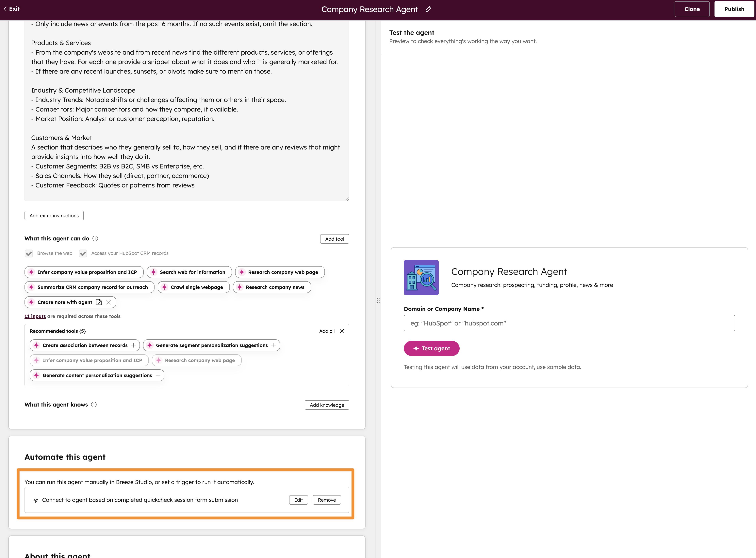Click the Domain or Company Name input field
The height and width of the screenshot is (558, 756).
click(569, 323)
